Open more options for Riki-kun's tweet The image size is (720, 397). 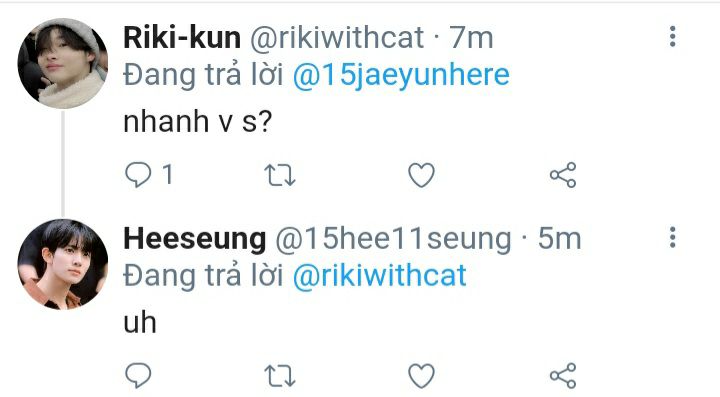673,36
